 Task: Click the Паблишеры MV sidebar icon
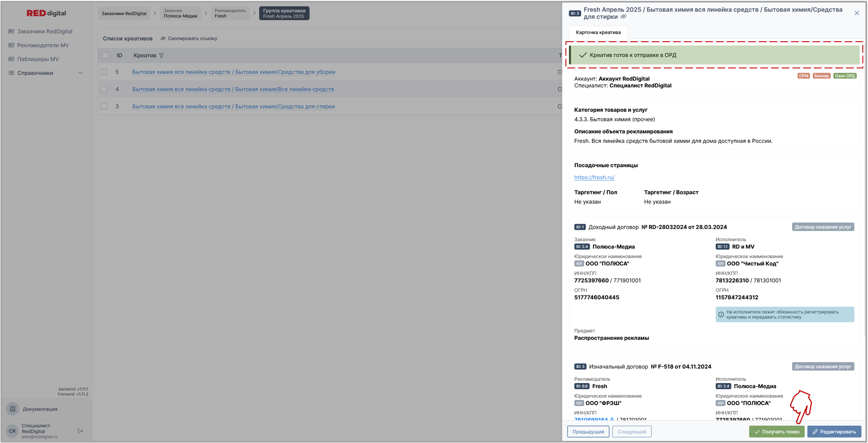point(11,59)
